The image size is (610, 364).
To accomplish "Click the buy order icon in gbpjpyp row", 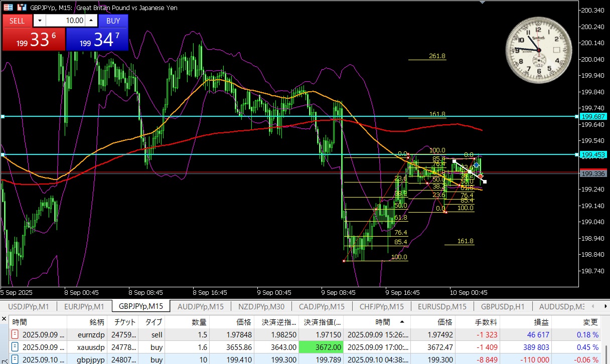I will (x=15, y=359).
